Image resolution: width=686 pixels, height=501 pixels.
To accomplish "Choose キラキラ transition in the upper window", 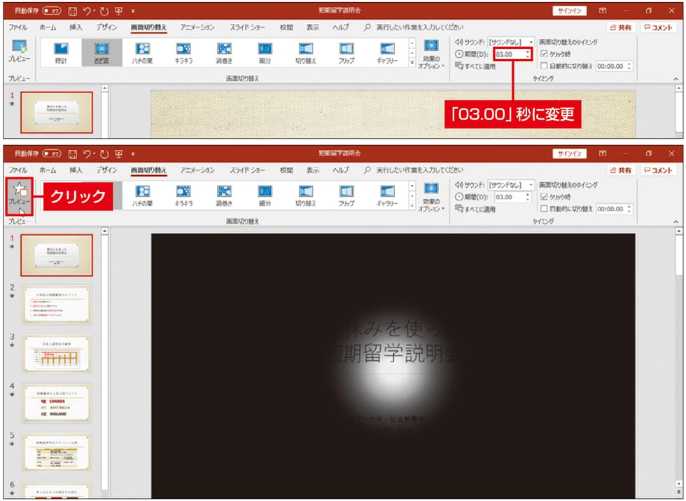I will (183, 51).
